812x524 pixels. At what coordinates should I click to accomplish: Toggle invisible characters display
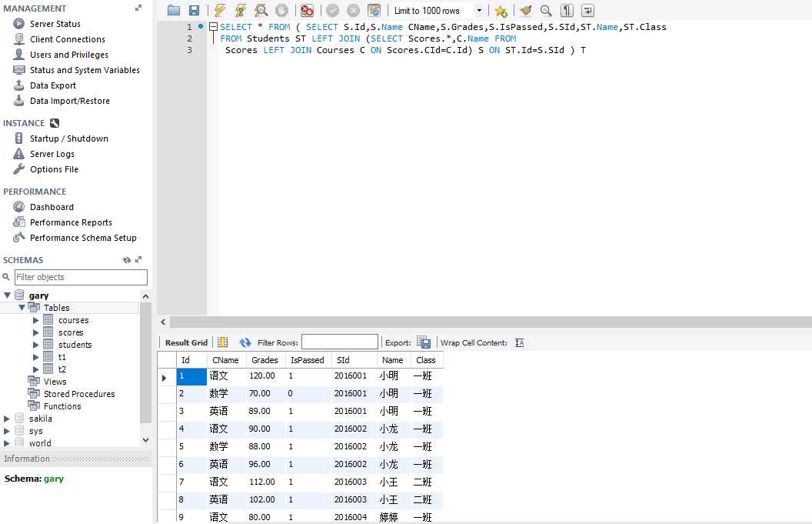click(567, 10)
